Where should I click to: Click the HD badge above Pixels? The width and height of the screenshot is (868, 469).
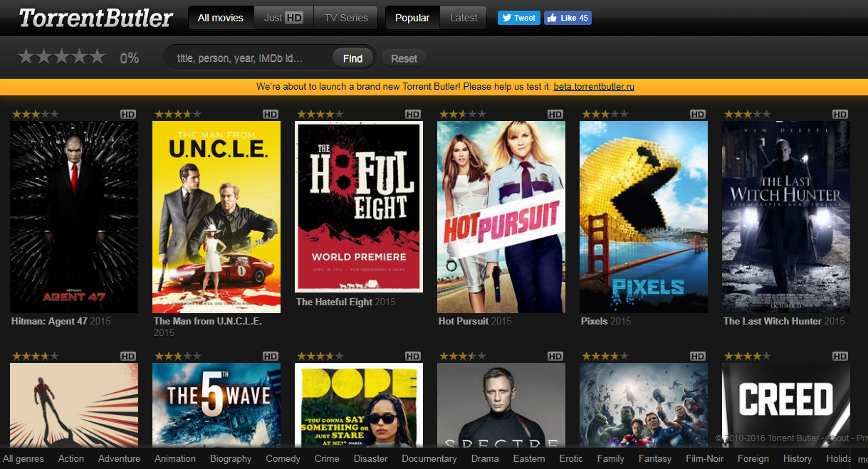click(698, 114)
